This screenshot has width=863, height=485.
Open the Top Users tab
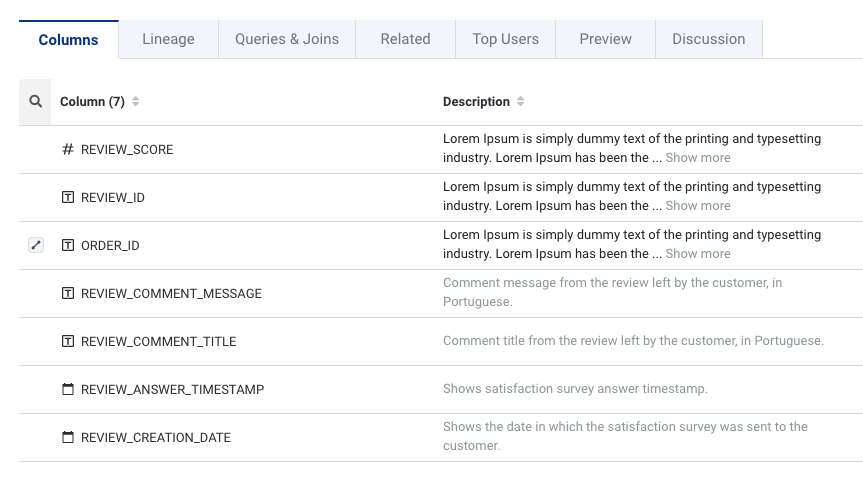pos(505,39)
